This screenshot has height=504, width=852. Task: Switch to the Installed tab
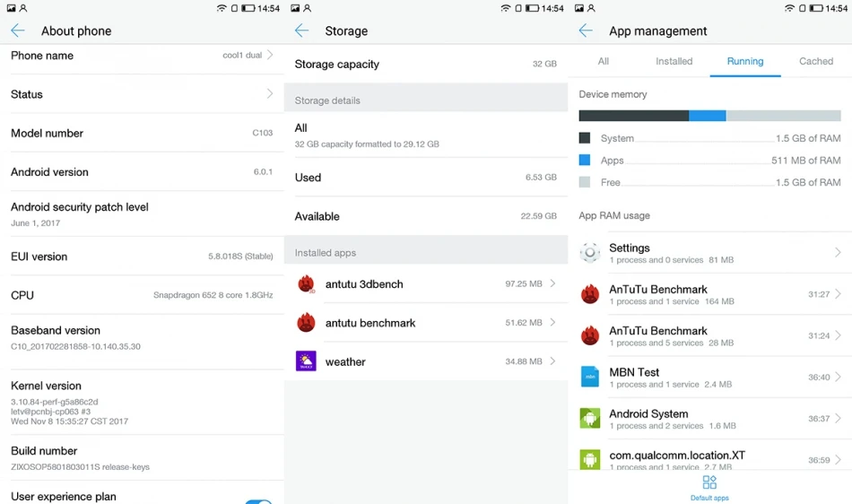click(x=674, y=61)
